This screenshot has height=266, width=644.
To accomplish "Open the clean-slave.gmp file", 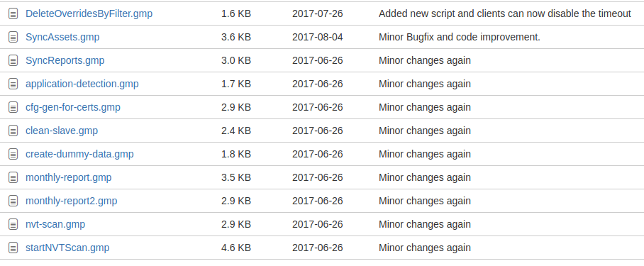I will tap(62, 131).
